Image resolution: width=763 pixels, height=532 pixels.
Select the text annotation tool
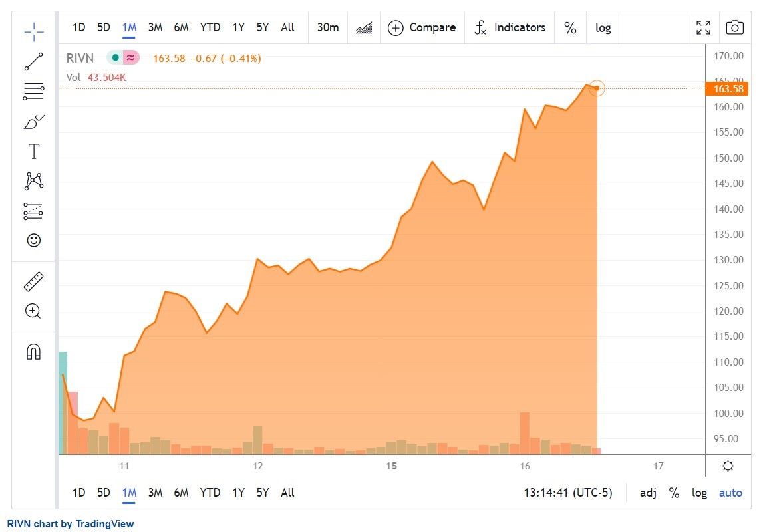point(33,152)
